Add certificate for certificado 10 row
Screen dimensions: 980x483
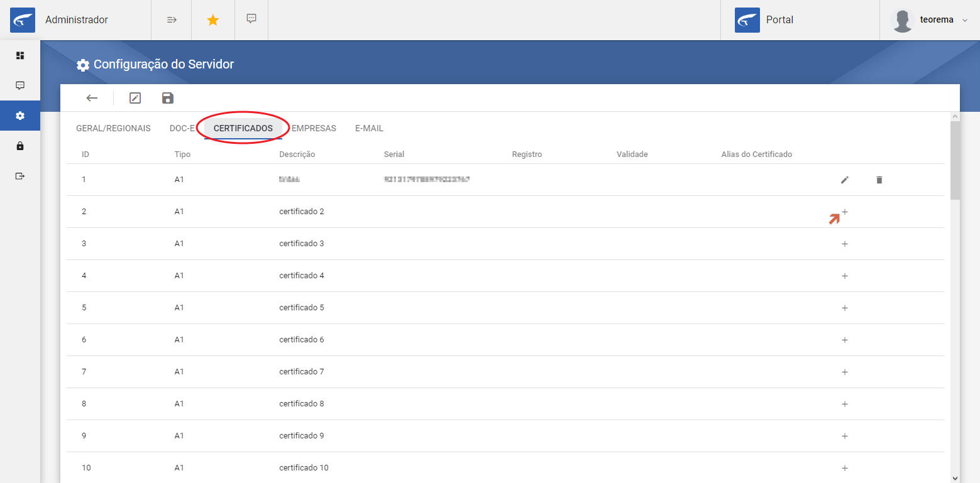(x=845, y=469)
